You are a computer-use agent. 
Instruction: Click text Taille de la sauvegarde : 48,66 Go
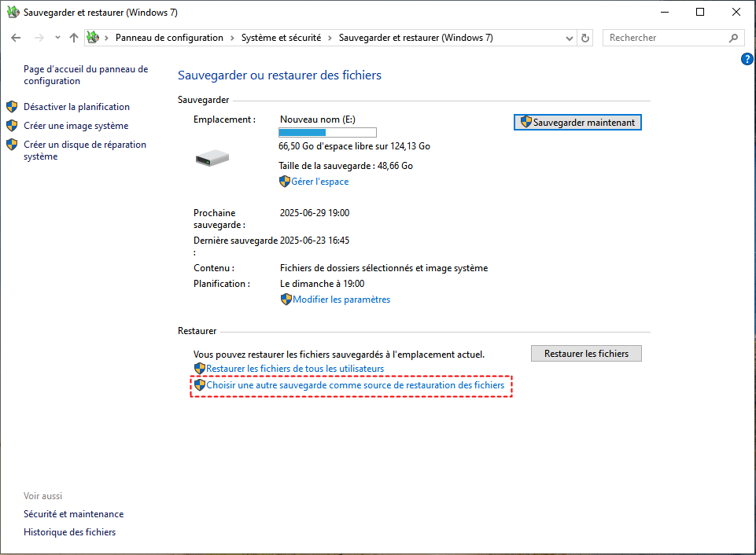[x=345, y=166]
